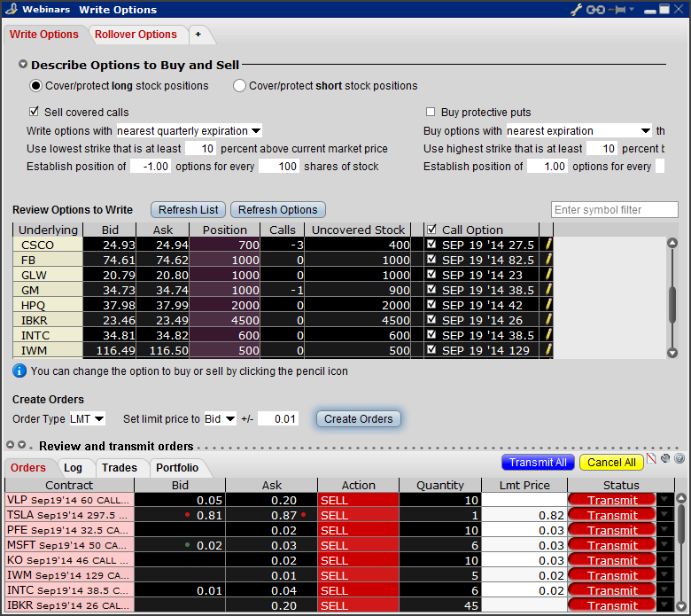This screenshot has width=691, height=616.
Task: Open the Portfolio tab
Action: (177, 467)
